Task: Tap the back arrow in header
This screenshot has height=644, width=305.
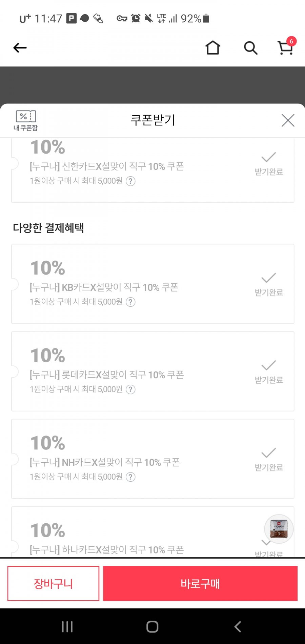Action: coord(20,48)
